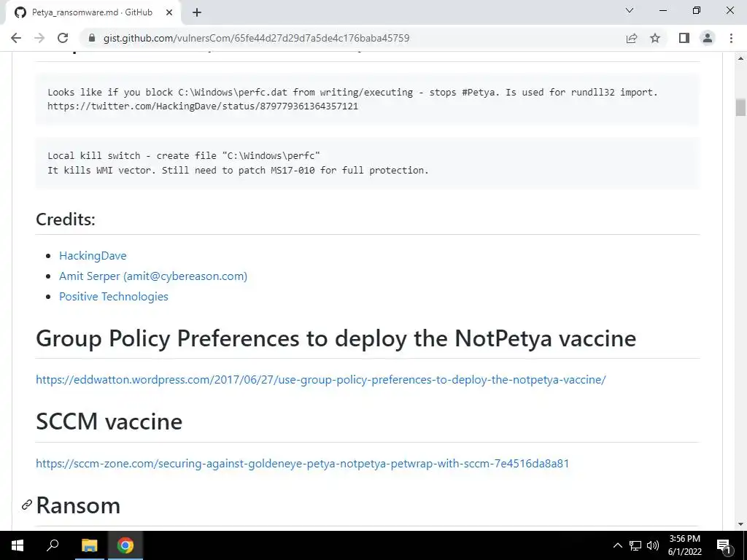The image size is (747, 560).
Task: Open the HackingDave credit link
Action: click(x=93, y=255)
